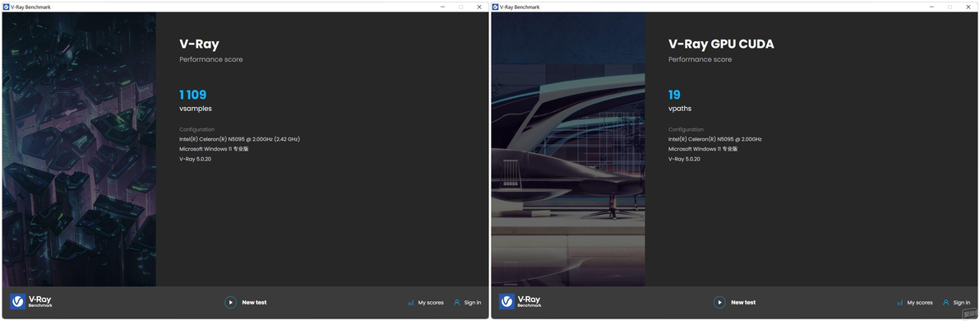Click My scores chart icon in GPU CUDA window
Screen dimensions: 980x321
900,303
